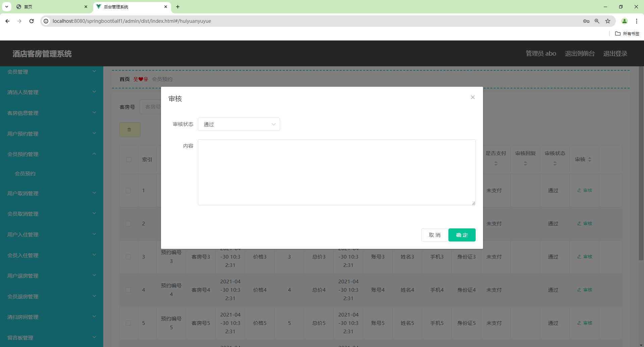Check the checkbox for table row 3

128,257
